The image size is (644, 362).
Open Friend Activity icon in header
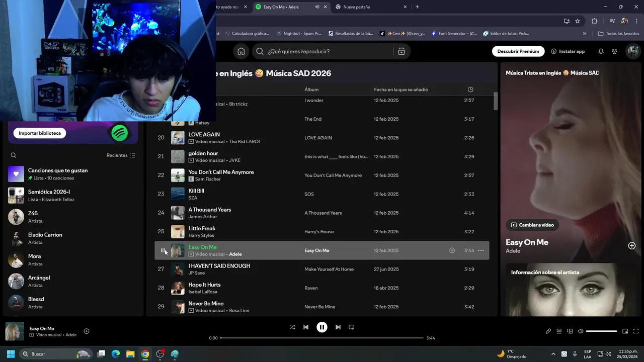click(x=614, y=51)
